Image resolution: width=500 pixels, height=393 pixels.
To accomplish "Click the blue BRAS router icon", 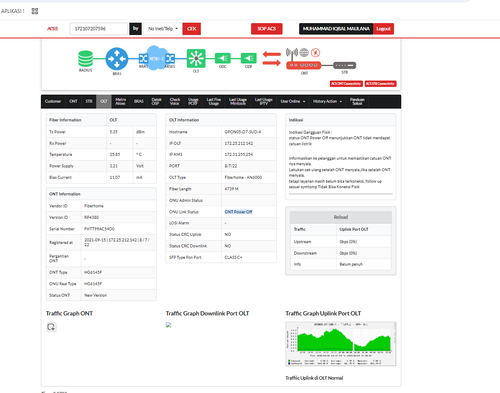I will (117, 59).
